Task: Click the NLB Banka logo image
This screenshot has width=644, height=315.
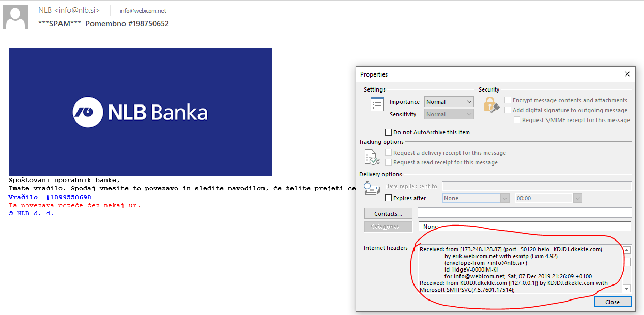Action: pos(140,112)
